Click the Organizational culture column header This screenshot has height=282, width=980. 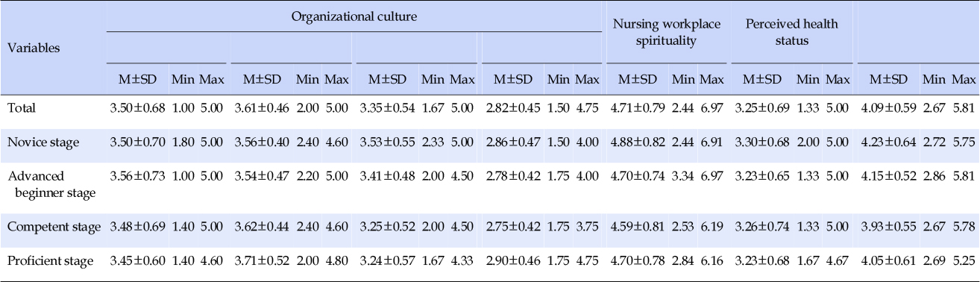354,16
